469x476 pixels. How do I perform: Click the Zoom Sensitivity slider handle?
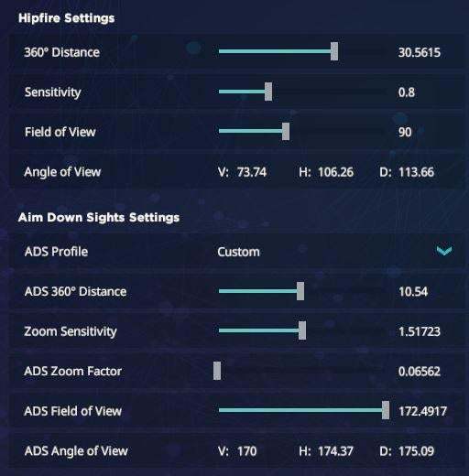click(x=302, y=330)
